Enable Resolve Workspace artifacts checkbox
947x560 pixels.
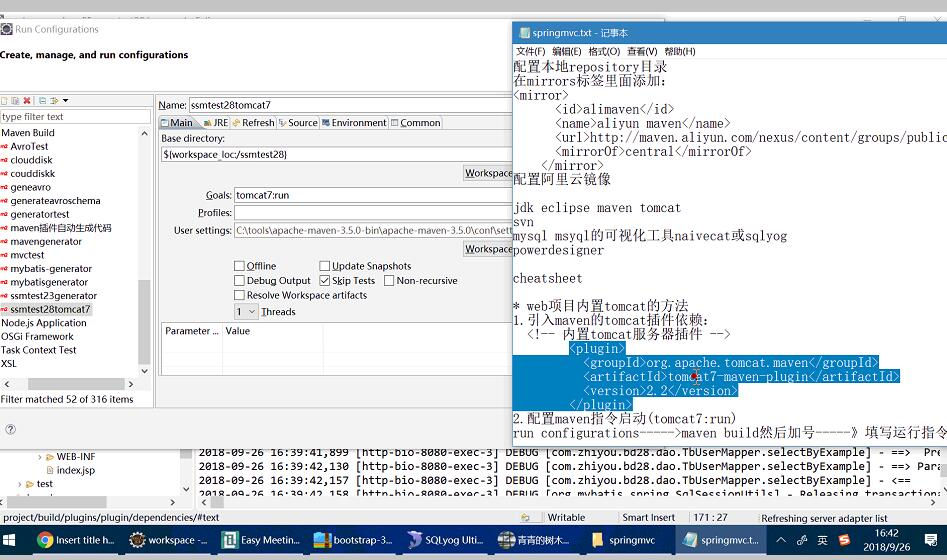pos(239,295)
